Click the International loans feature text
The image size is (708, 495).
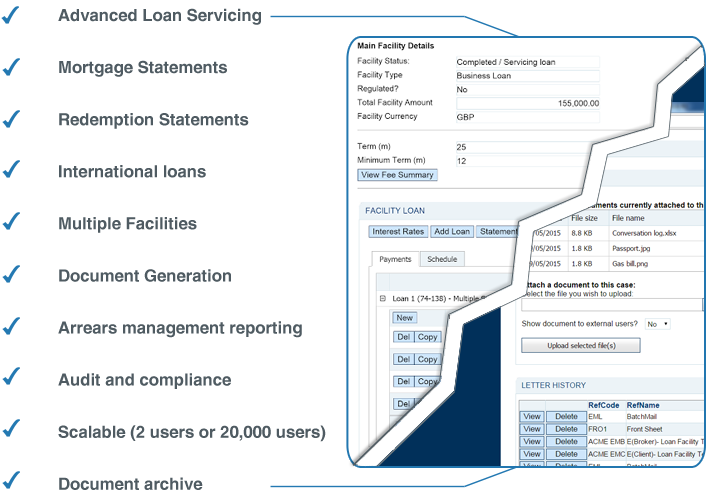click(x=132, y=172)
